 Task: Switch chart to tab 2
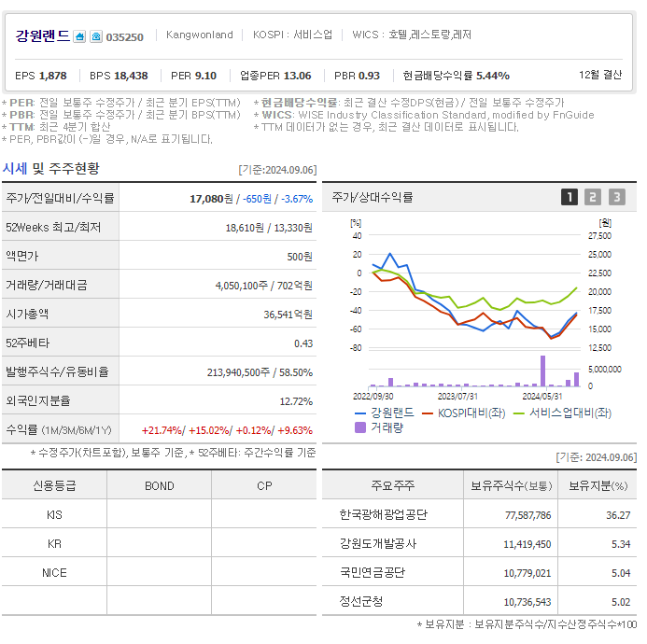pos(593,197)
